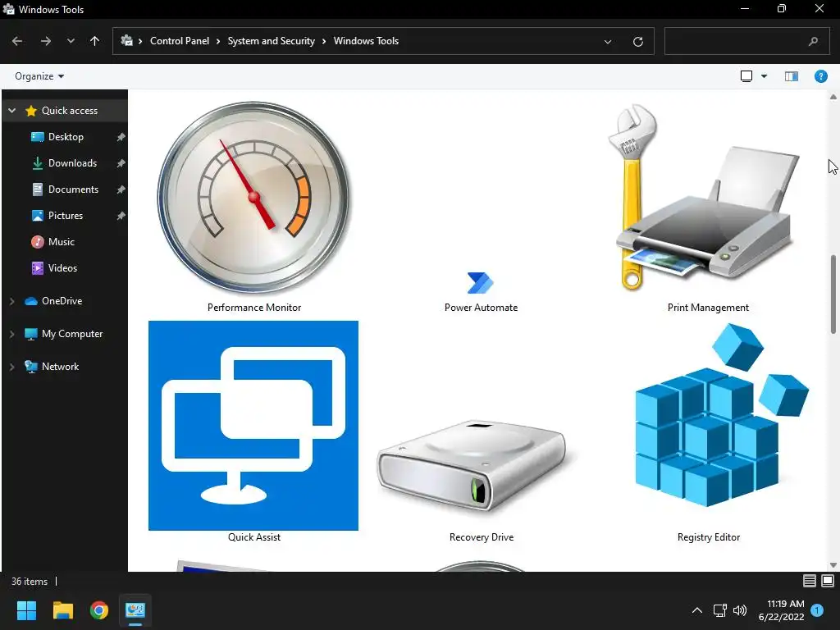
Task: Go back with the left arrow
Action: point(17,41)
